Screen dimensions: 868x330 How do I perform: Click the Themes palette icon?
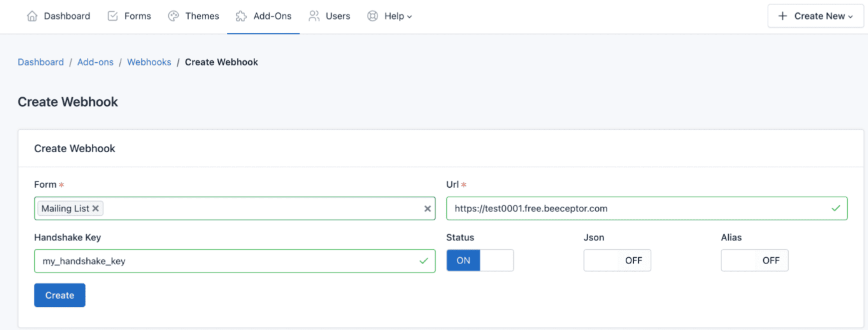point(173,16)
